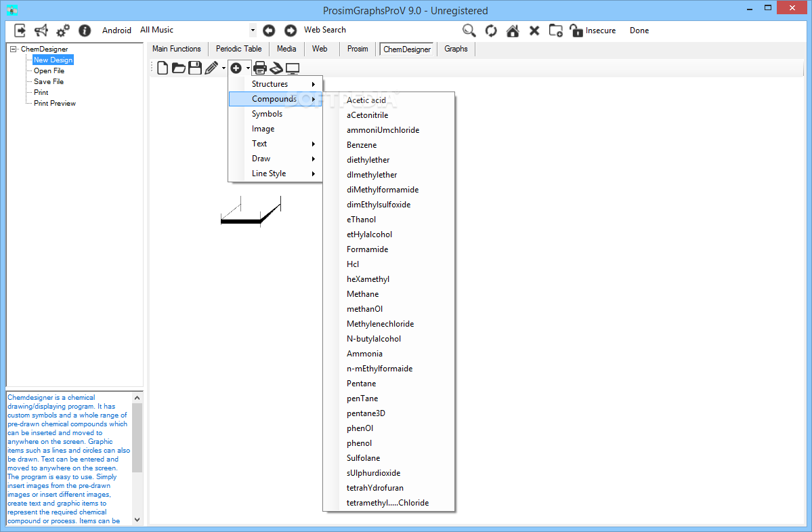
Task: Select Open File in tree
Action: coord(49,71)
